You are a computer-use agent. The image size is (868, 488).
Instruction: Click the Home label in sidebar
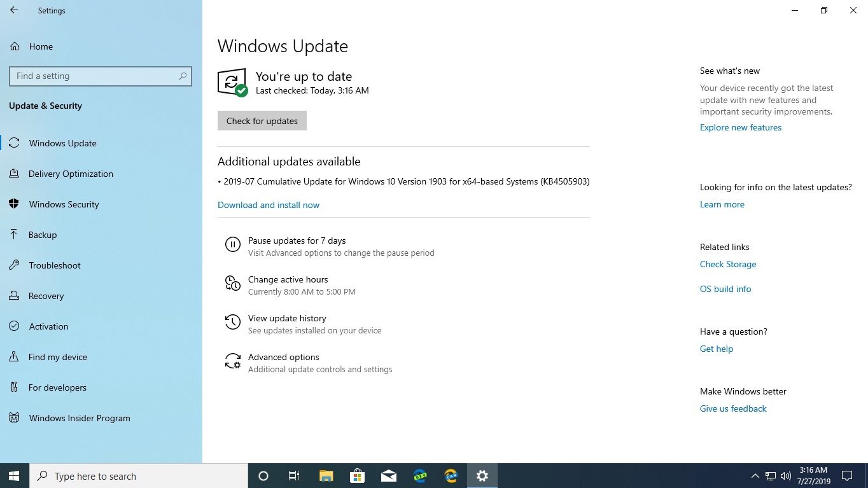[x=41, y=46]
